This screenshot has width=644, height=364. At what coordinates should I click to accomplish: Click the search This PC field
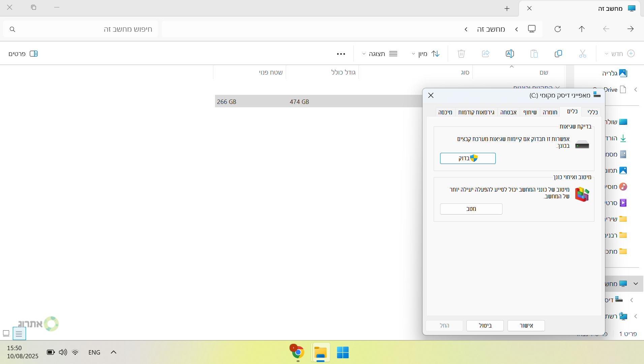coord(81,29)
